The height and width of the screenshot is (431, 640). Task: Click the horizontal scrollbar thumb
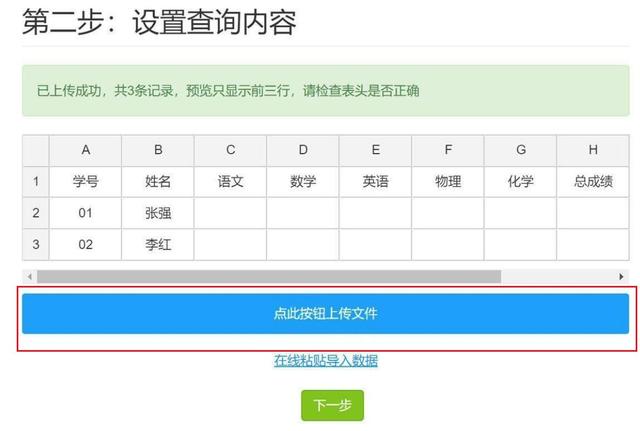[x=268, y=276]
